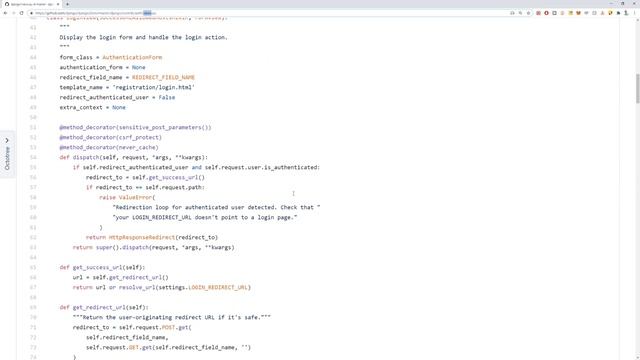Viewport: 640px width, 360px height.
Task: Click the 'Return the user-originating redirect URL' docstring
Action: [x=171, y=317]
